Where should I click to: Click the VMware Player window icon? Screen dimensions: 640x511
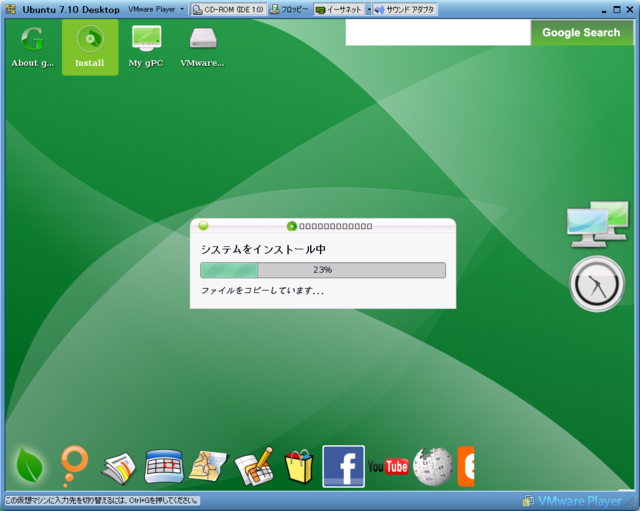11,9
